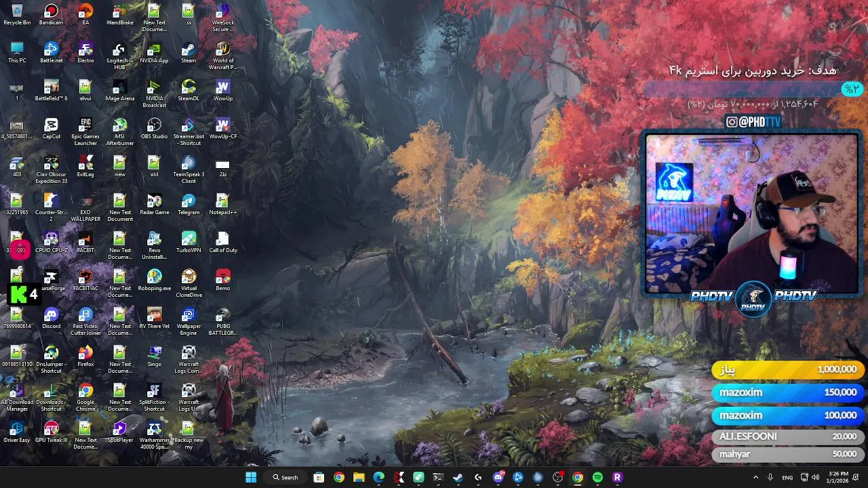Select the MSI Afterburner desktop icon

[x=120, y=131]
